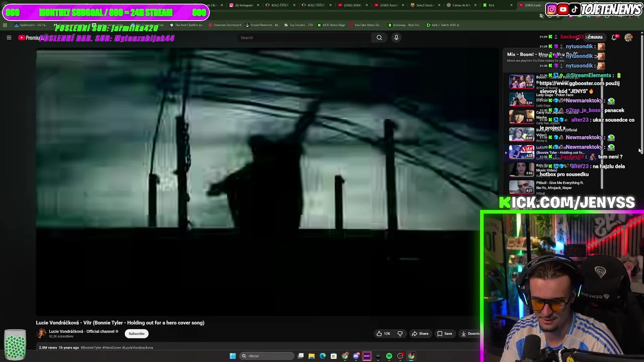The width and height of the screenshot is (644, 362).
Task: Open Task View on taskbar
Action: (x=300, y=356)
